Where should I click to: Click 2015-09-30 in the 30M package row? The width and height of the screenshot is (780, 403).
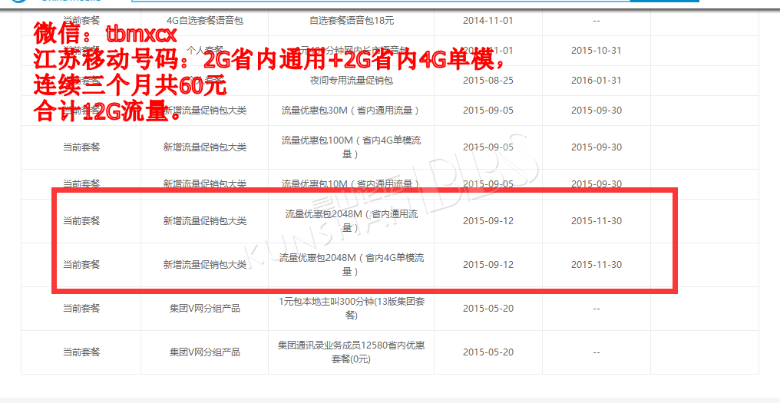point(596,110)
